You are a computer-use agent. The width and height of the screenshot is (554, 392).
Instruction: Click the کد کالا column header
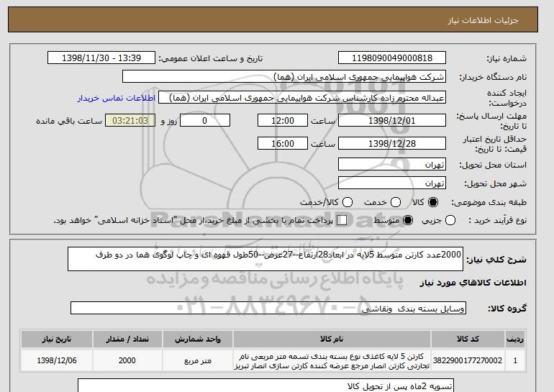click(x=468, y=339)
